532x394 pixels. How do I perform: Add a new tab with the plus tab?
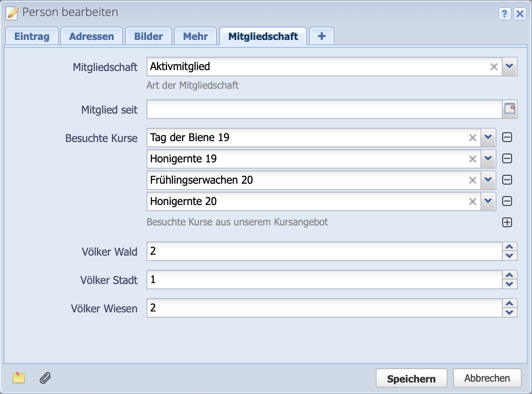321,36
